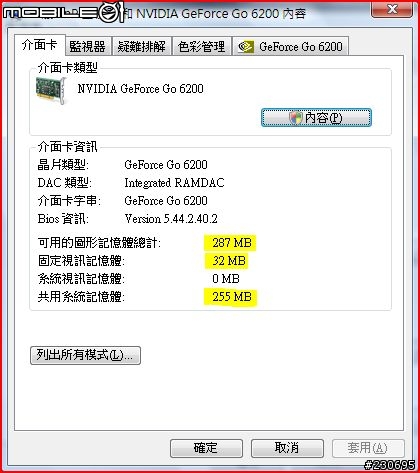Click the NVIDIA GeForce Go 6200 adapter name
Viewport: 420px width, 473px height.
[x=140, y=89]
